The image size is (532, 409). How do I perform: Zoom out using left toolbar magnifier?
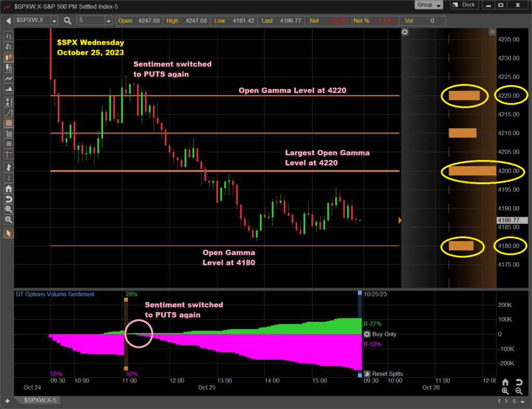click(9, 220)
